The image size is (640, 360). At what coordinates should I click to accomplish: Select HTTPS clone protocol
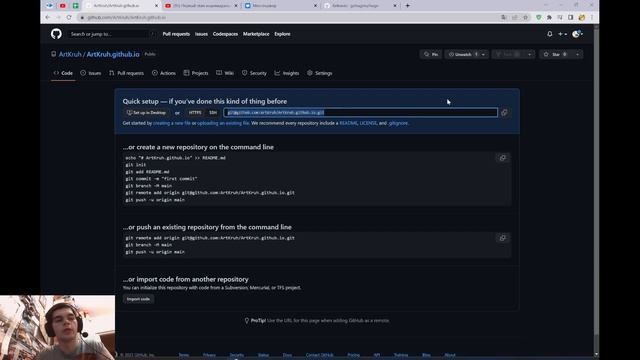195,113
